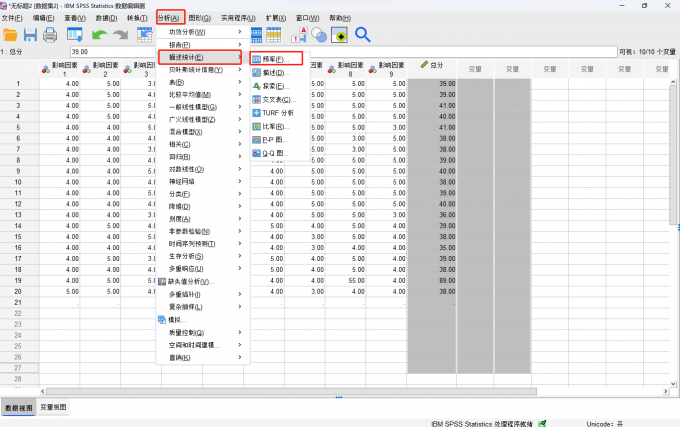Click the Show all variables plus icon

339,35
